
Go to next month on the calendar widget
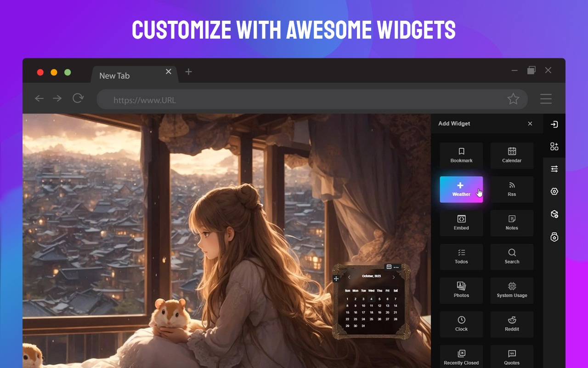[393, 278]
